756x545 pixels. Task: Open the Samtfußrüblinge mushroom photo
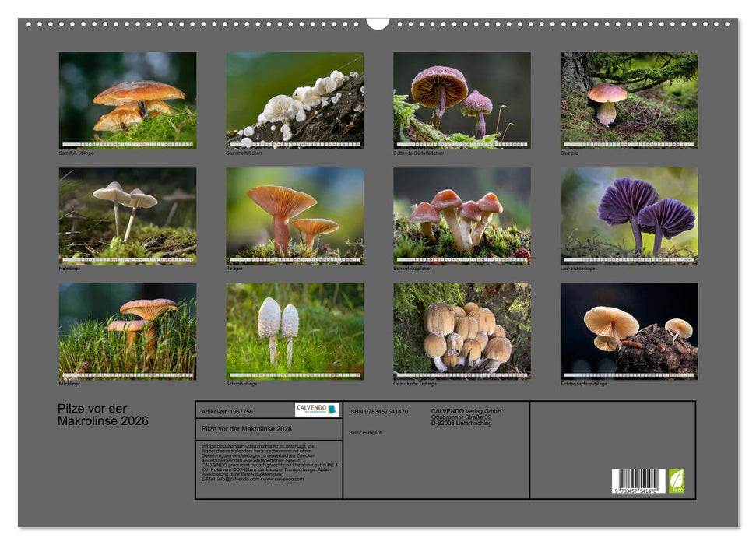(128, 100)
